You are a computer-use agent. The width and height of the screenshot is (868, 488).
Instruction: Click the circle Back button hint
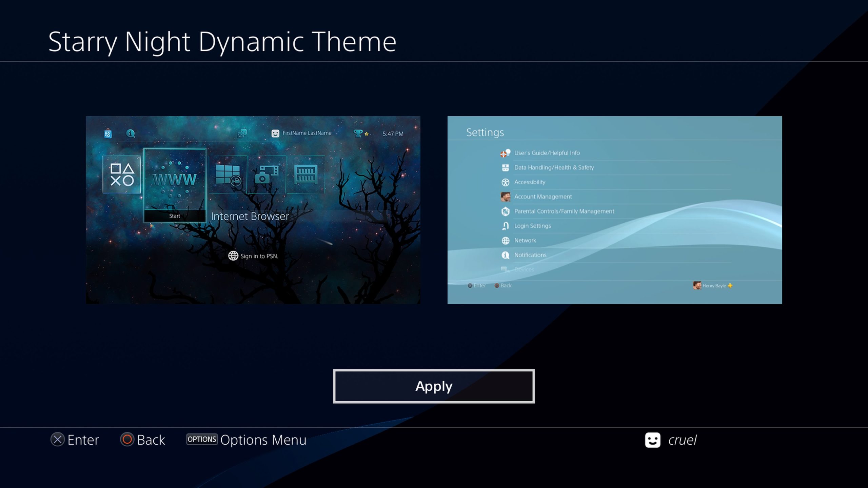(x=143, y=440)
